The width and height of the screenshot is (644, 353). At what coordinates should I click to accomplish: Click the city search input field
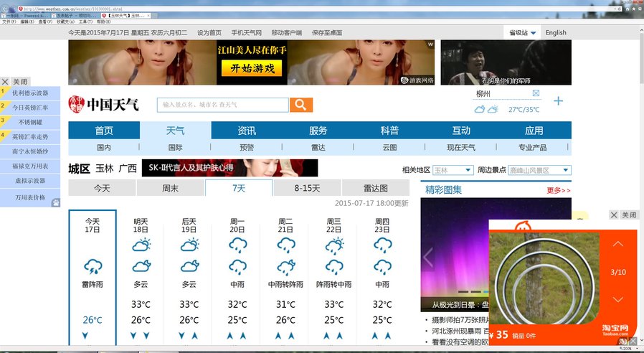(223, 105)
